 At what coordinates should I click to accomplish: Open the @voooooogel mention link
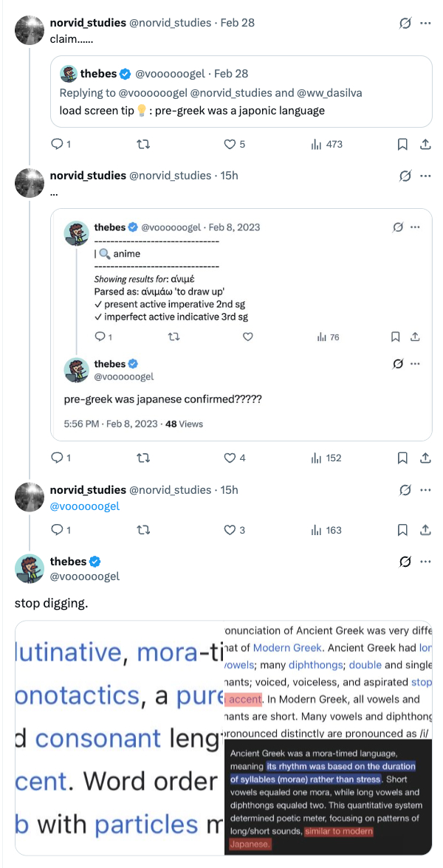84,506
